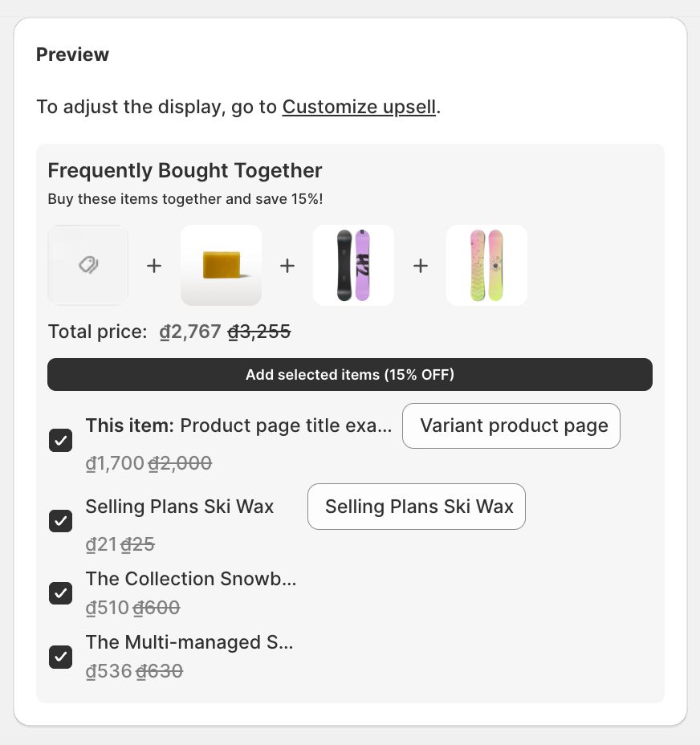
Task: Click The Collection Snowboard product title
Action: click(191, 579)
